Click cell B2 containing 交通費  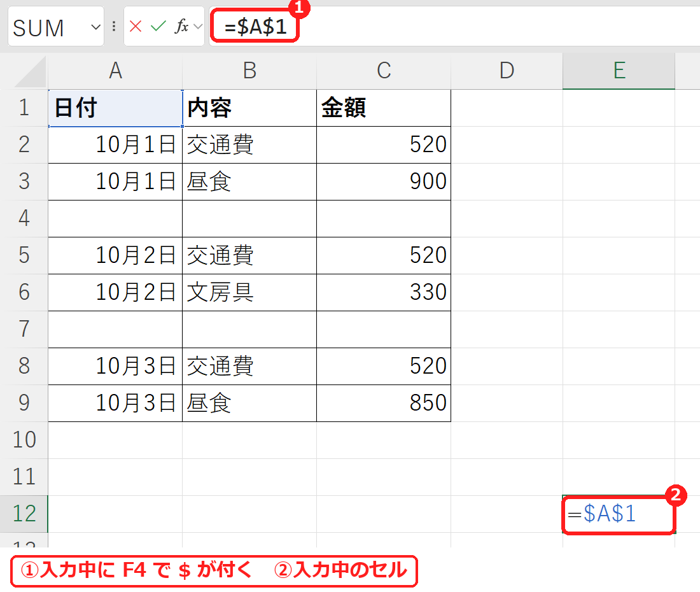pyautogui.click(x=249, y=144)
